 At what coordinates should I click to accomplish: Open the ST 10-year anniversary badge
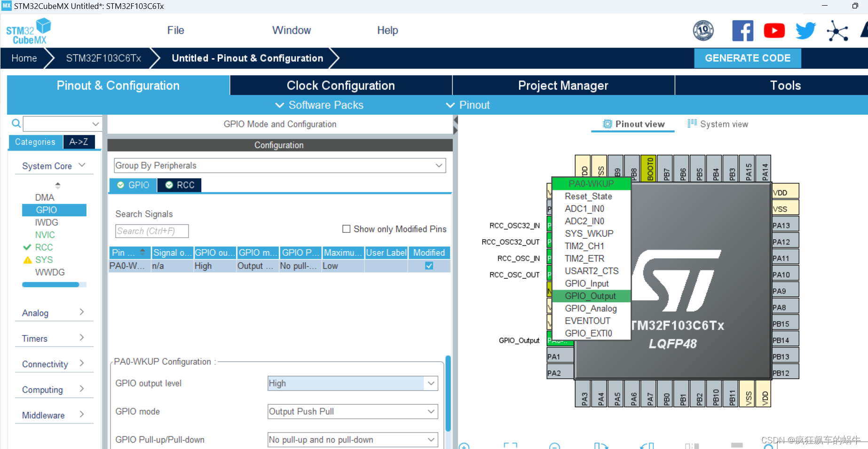(x=703, y=31)
